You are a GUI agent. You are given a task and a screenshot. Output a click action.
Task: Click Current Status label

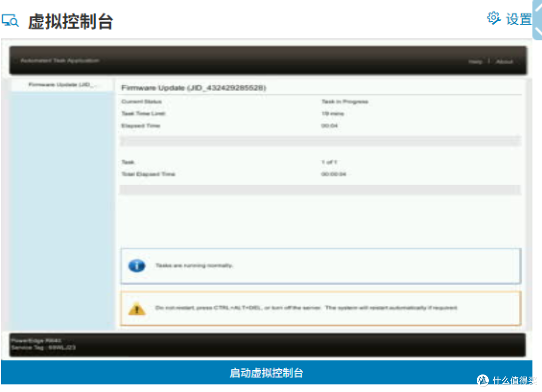coord(142,102)
